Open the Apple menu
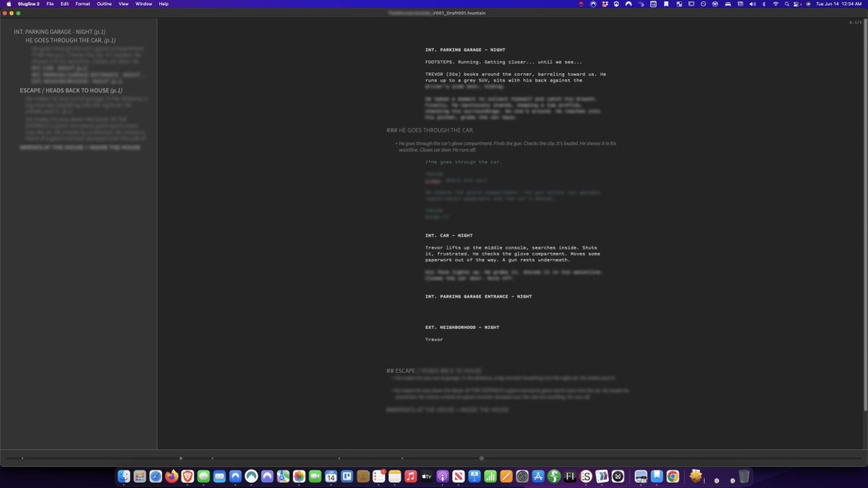Image resolution: width=868 pixels, height=488 pixels. (7, 4)
